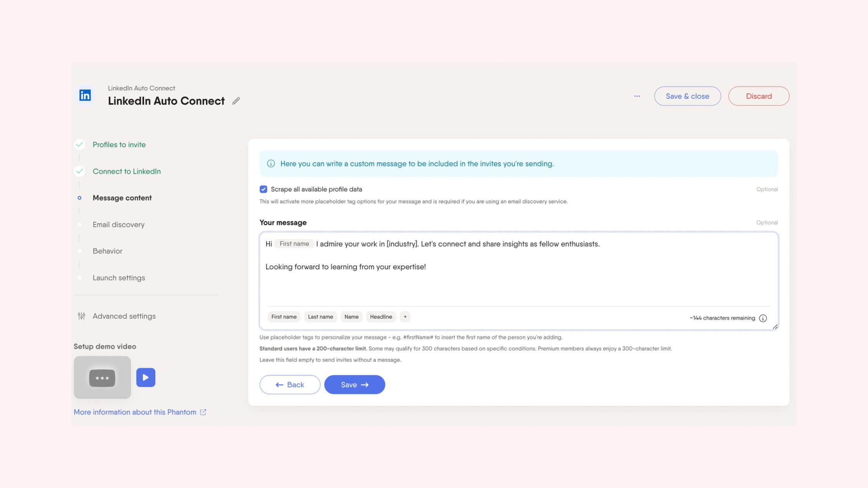
Task: Open More information about this Phantom
Action: coord(135,412)
